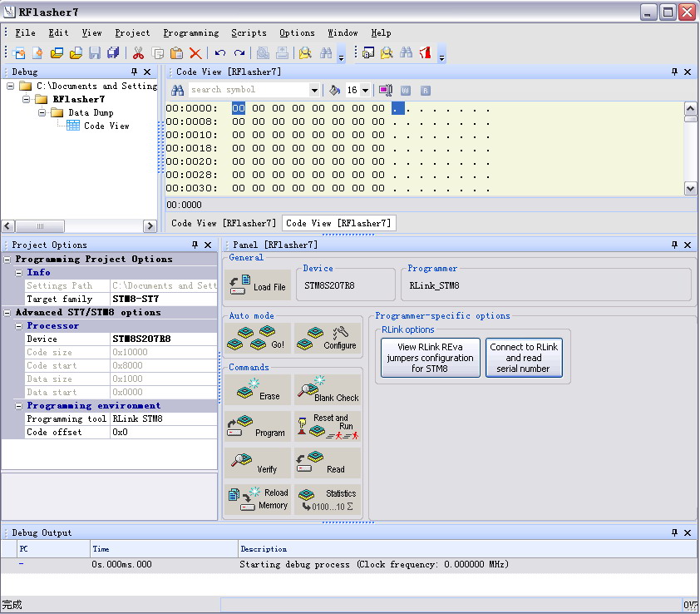Close the Debug panel
The image size is (700, 614).
[x=147, y=72]
